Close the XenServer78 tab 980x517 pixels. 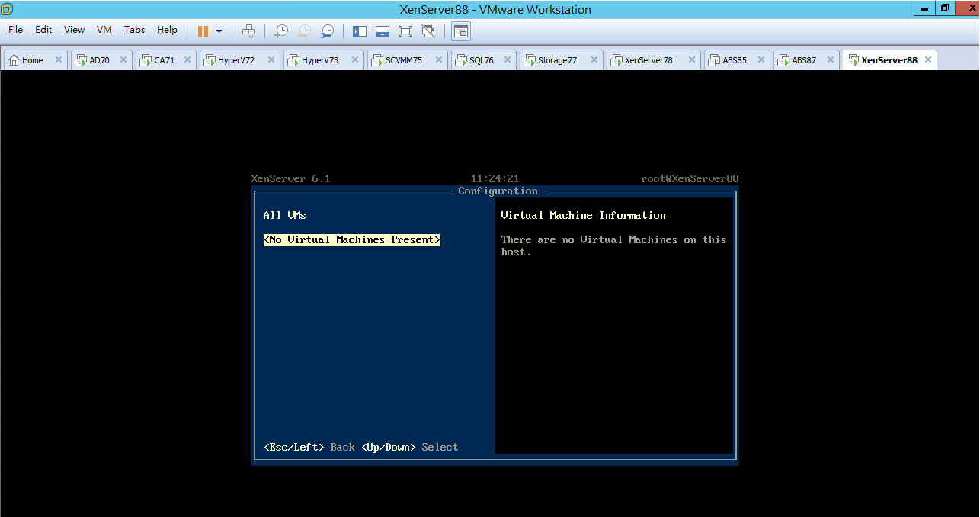tap(691, 59)
